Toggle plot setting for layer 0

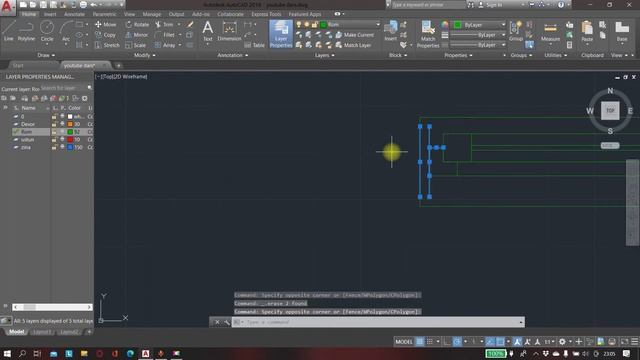(x=62, y=116)
